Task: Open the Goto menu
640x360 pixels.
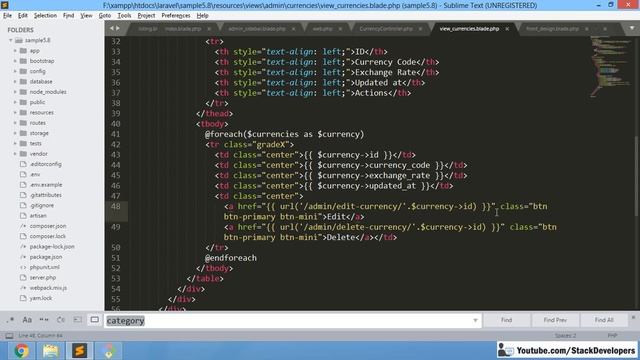Action: [104, 16]
